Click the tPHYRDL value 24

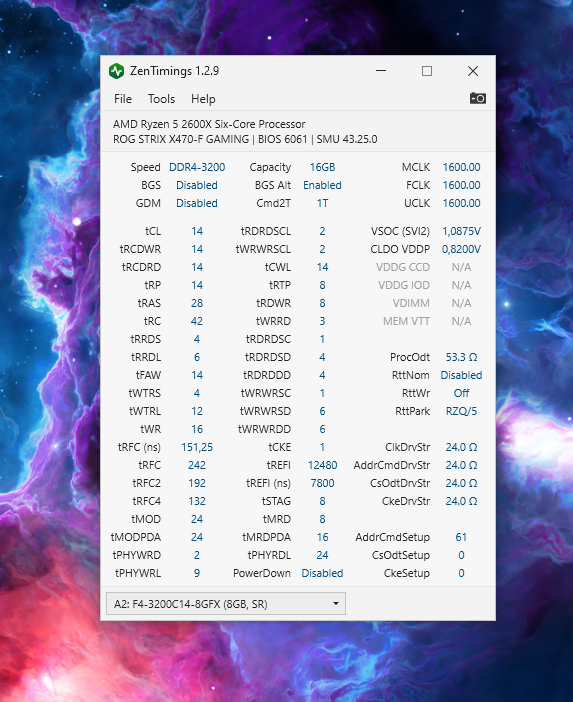click(322, 555)
